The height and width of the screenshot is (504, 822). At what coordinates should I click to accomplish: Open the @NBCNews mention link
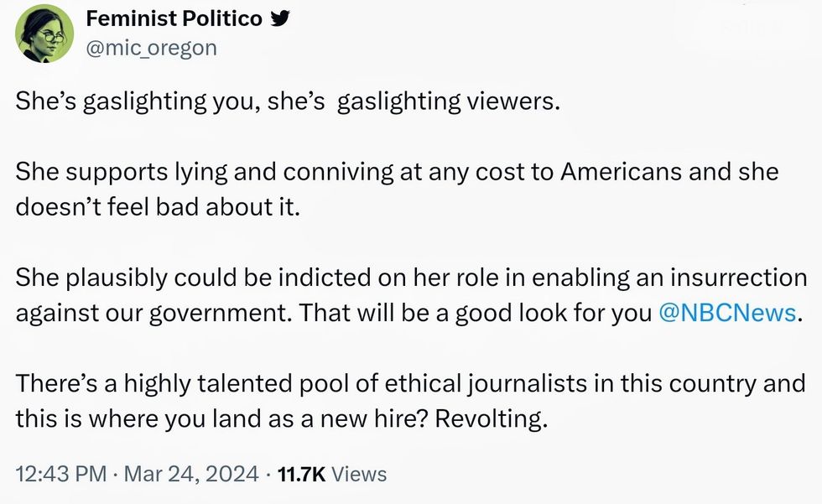coord(726,314)
